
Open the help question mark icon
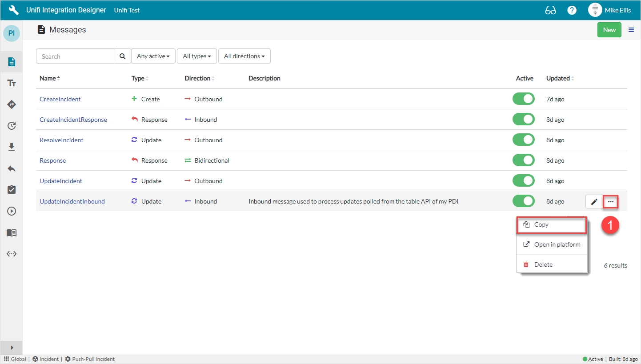coord(572,10)
